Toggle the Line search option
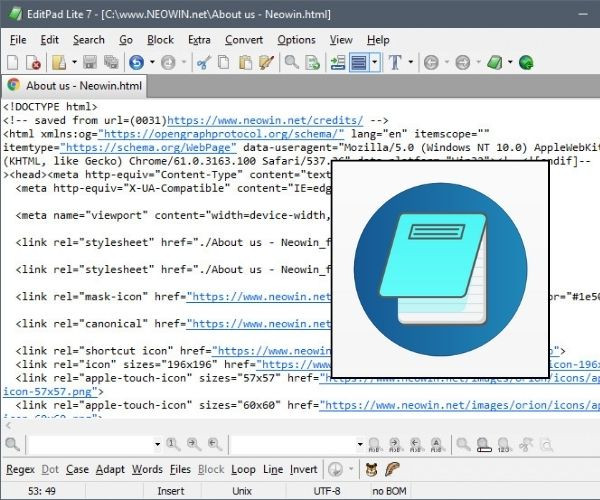This screenshot has width=600, height=500. click(273, 469)
